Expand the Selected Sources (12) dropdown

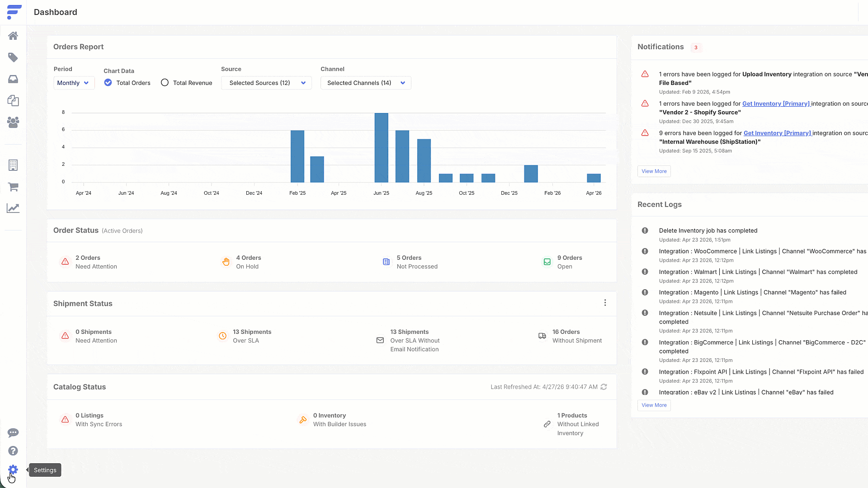tap(266, 83)
